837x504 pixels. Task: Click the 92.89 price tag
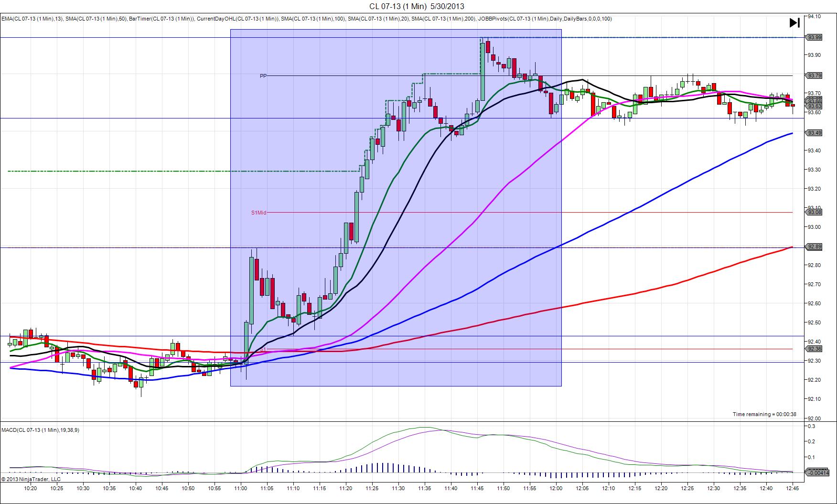tap(814, 247)
